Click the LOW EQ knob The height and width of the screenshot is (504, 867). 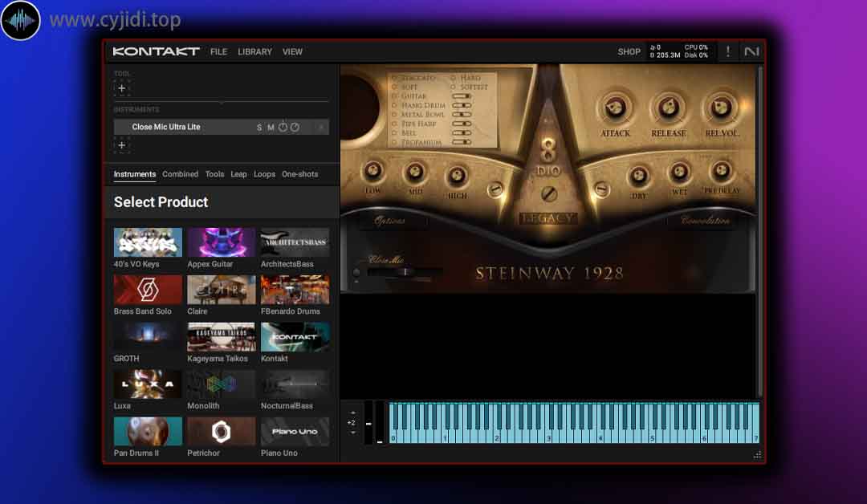coord(372,171)
